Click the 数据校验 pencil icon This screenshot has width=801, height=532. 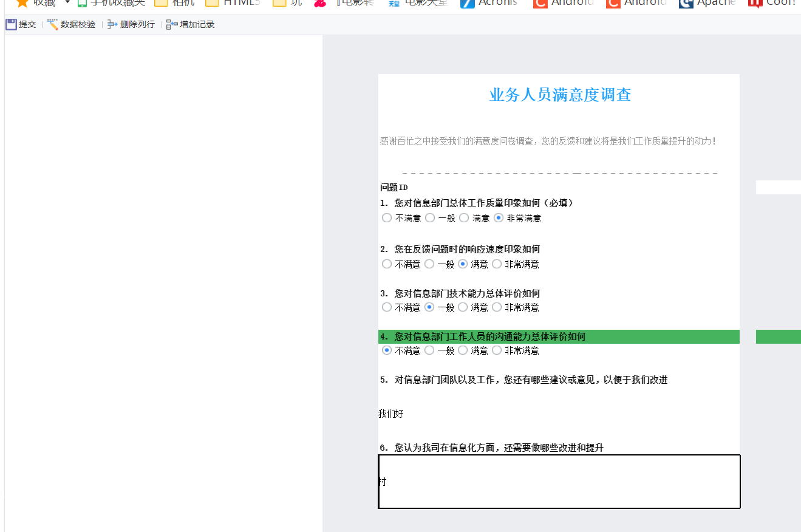tap(53, 25)
